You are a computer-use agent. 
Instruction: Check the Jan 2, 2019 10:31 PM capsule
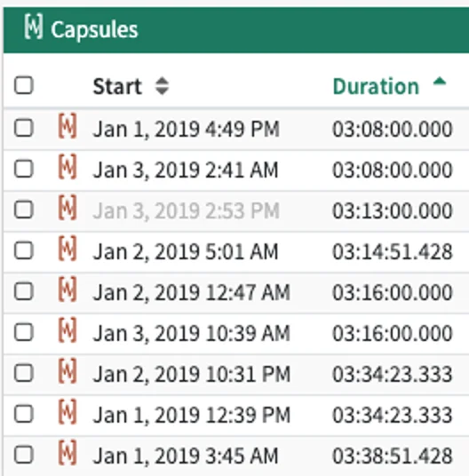24,373
